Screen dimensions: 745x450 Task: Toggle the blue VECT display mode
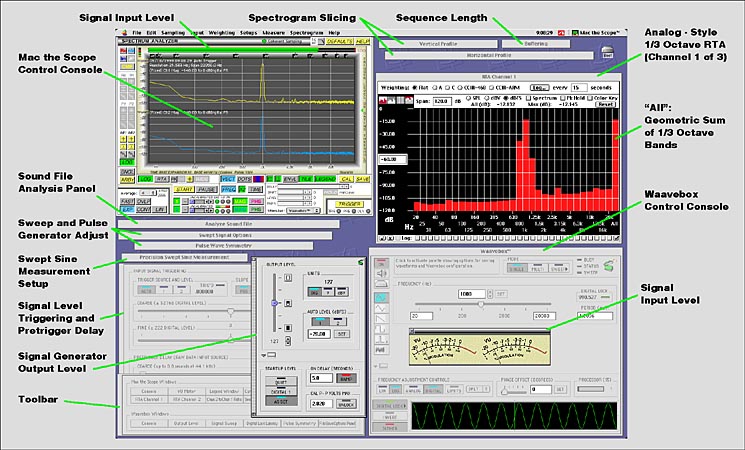point(228,179)
